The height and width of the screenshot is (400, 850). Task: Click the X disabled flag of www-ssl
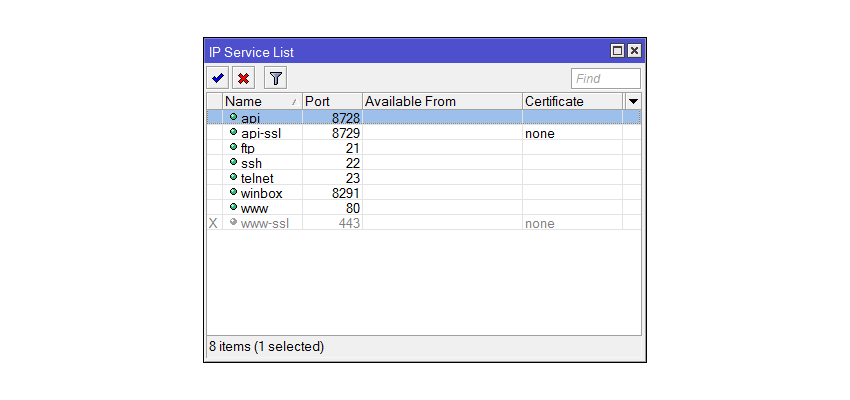pyautogui.click(x=214, y=223)
